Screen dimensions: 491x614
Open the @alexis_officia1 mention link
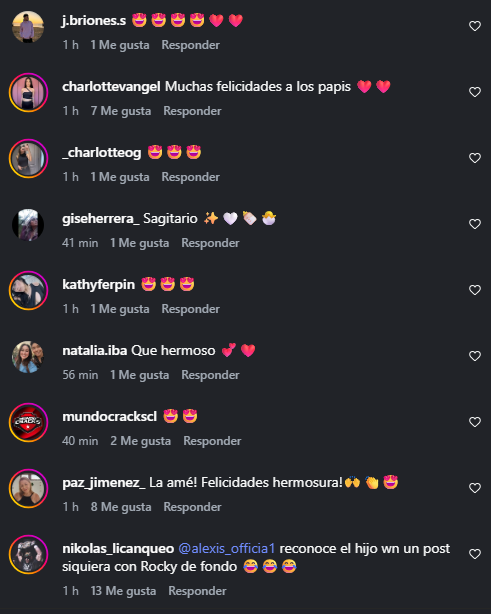(227, 549)
